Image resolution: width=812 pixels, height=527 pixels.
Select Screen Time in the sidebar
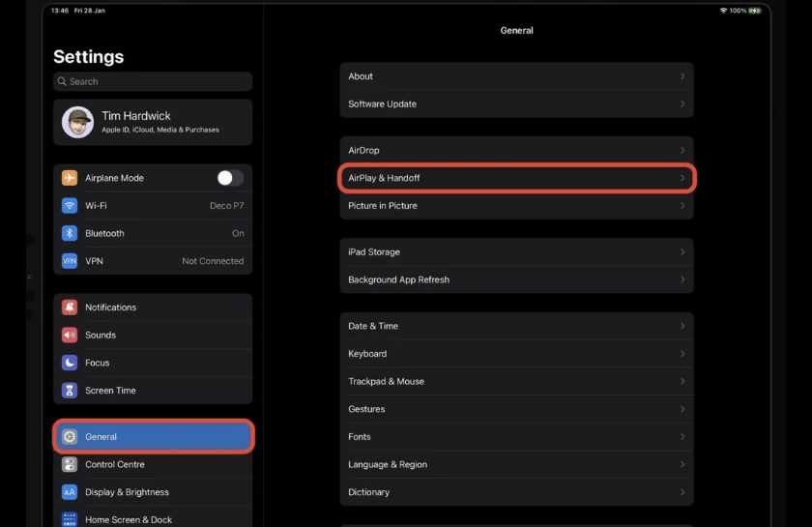tap(153, 391)
